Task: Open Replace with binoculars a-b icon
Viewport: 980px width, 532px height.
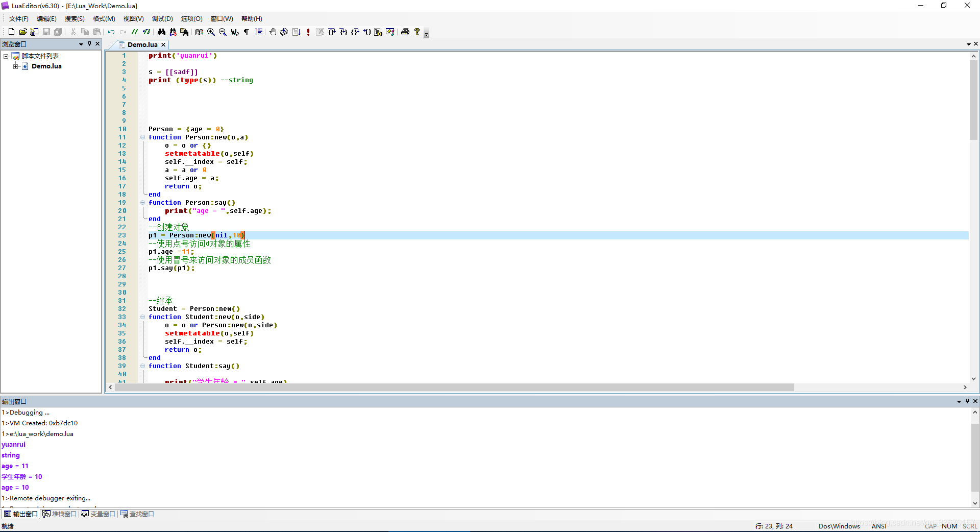Action: [x=173, y=32]
